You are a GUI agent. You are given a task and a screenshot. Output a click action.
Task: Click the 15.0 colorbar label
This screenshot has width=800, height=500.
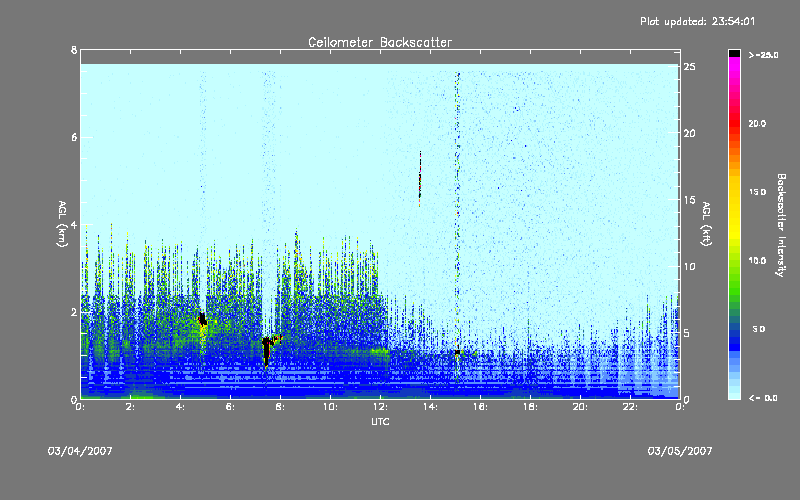click(x=757, y=192)
